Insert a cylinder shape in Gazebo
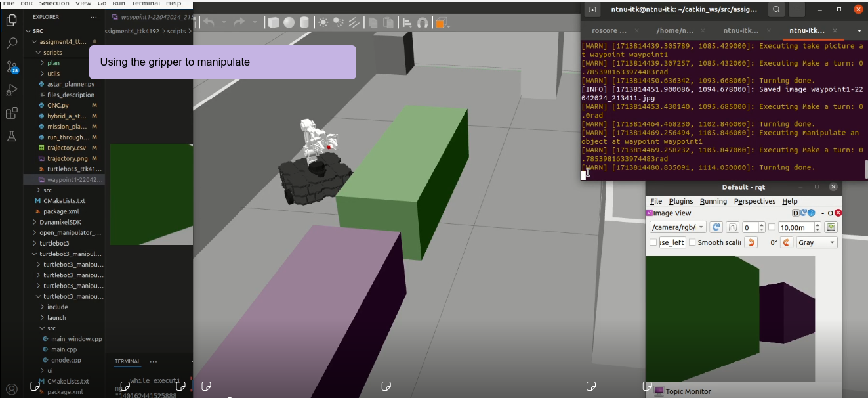The width and height of the screenshot is (868, 398). pyautogui.click(x=303, y=22)
